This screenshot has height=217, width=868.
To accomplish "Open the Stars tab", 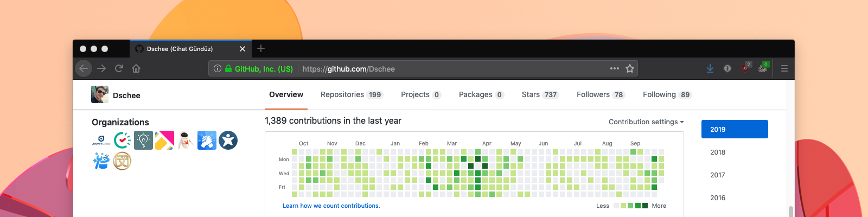I will pos(539,94).
